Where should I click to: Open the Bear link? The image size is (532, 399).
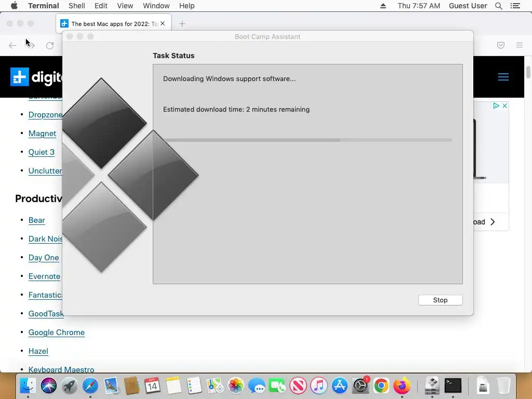37,220
